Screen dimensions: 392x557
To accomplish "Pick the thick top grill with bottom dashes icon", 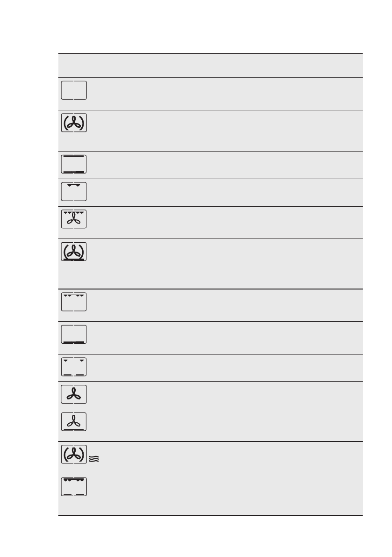I will pyautogui.click(x=74, y=487).
